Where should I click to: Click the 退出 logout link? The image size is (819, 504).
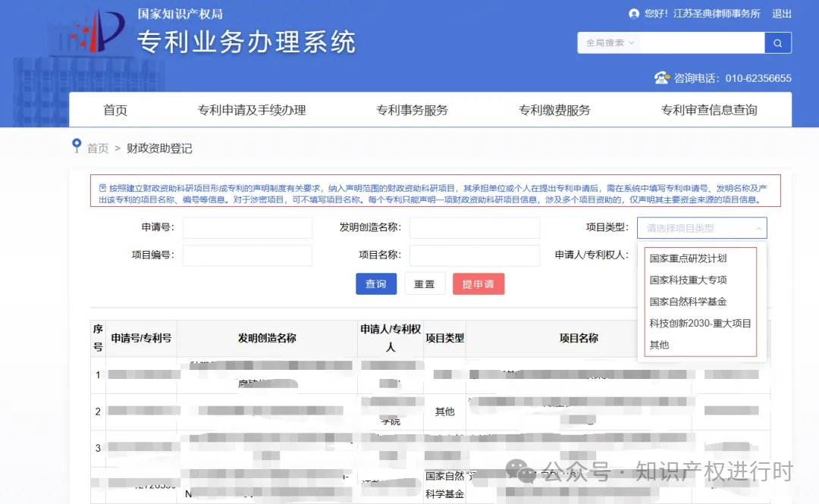point(782,14)
